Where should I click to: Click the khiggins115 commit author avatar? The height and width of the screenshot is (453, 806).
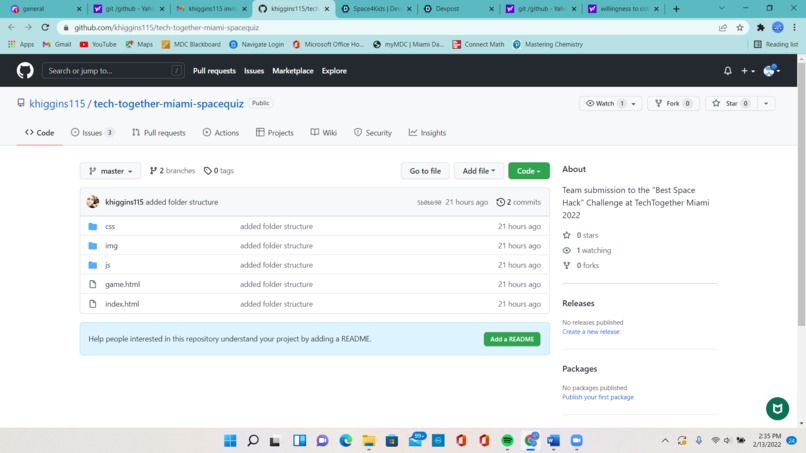[93, 202]
